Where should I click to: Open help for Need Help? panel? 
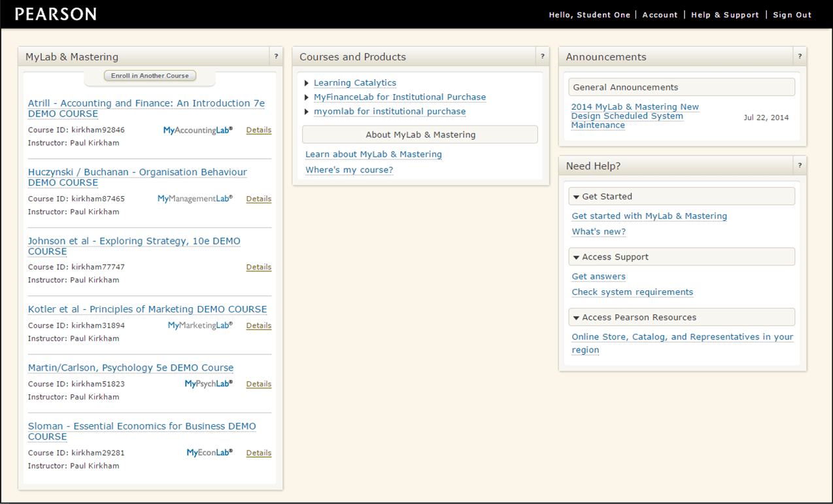(800, 166)
